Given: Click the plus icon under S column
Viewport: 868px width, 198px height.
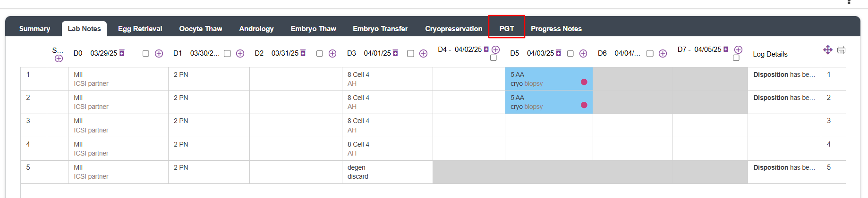Looking at the screenshot, I should [59, 58].
